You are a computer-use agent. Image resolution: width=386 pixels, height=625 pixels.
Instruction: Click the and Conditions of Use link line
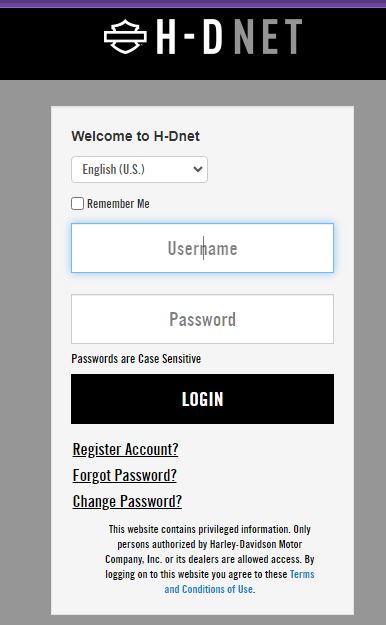209,589
